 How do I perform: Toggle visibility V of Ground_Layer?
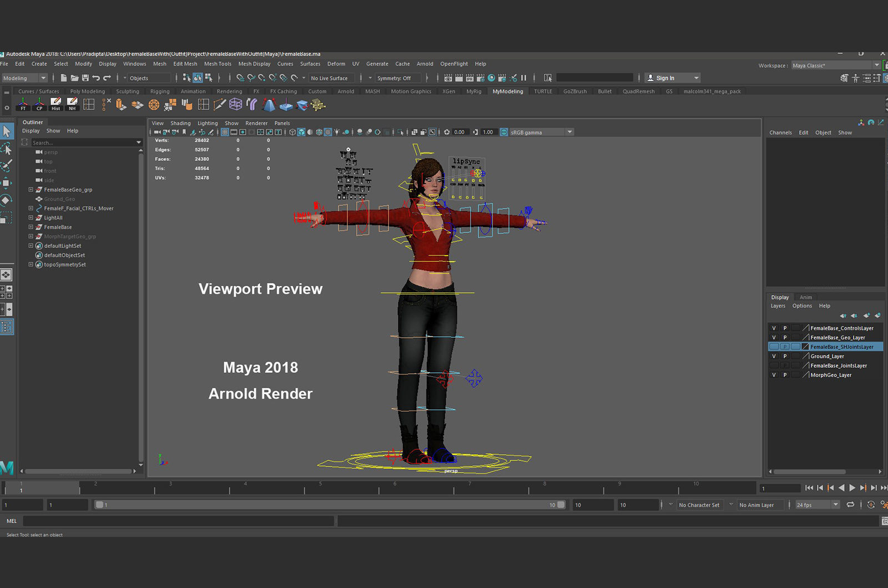774,356
